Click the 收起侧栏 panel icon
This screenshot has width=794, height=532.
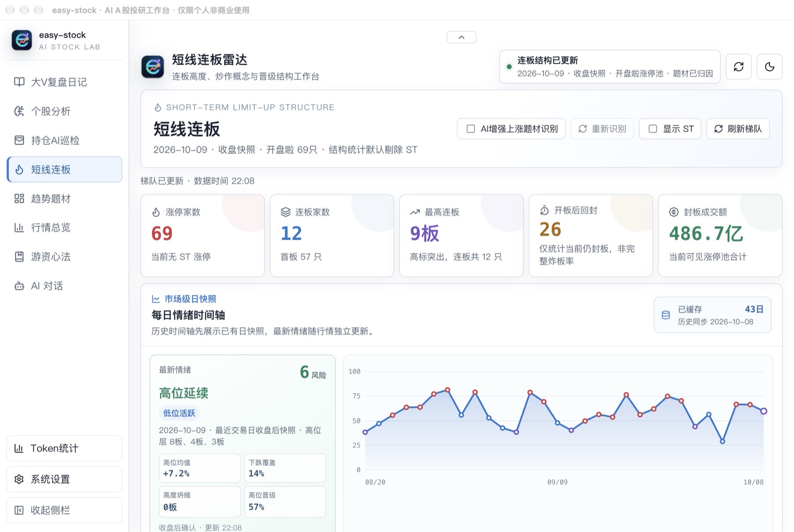click(19, 510)
